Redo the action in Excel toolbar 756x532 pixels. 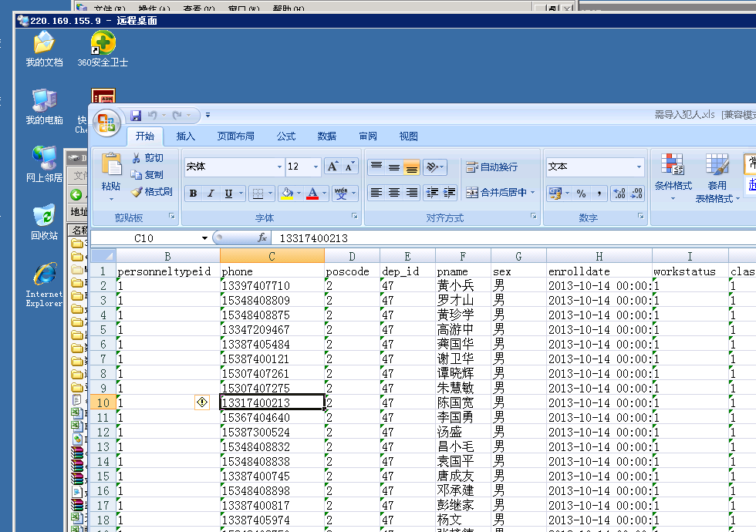177,115
